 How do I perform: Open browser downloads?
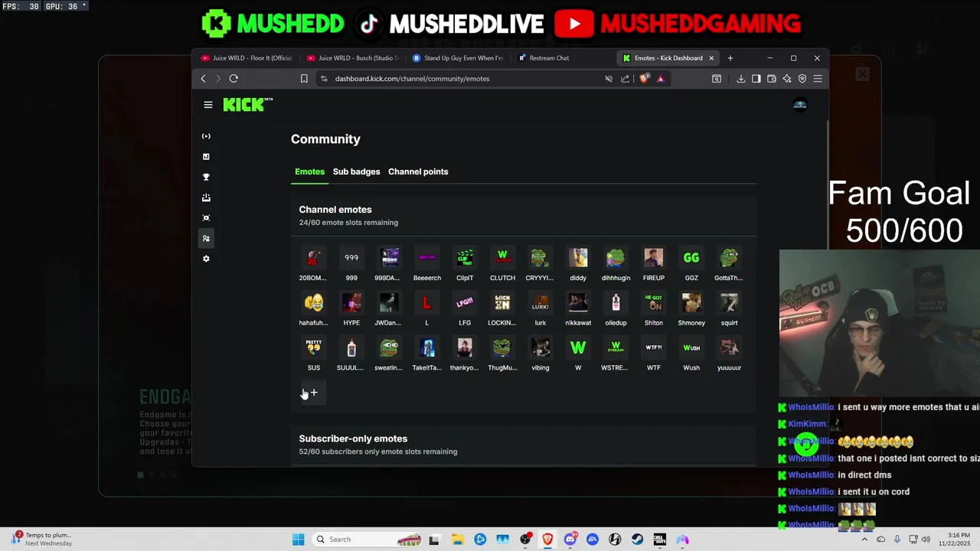point(741,78)
